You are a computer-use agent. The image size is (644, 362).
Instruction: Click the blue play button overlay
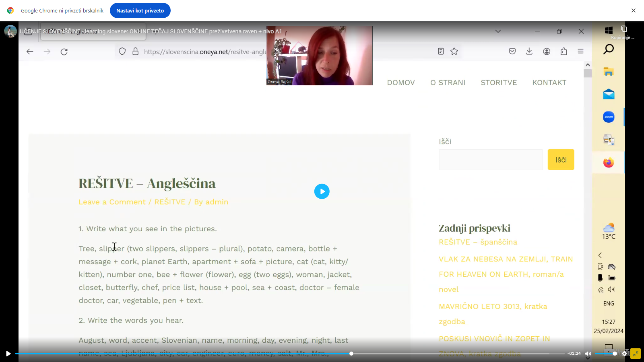[322, 191]
